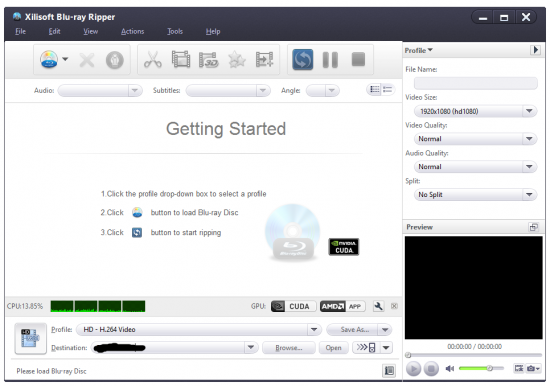The width and height of the screenshot is (550, 386).
Task: Open the load disc dropdown arrow
Action: (x=65, y=59)
